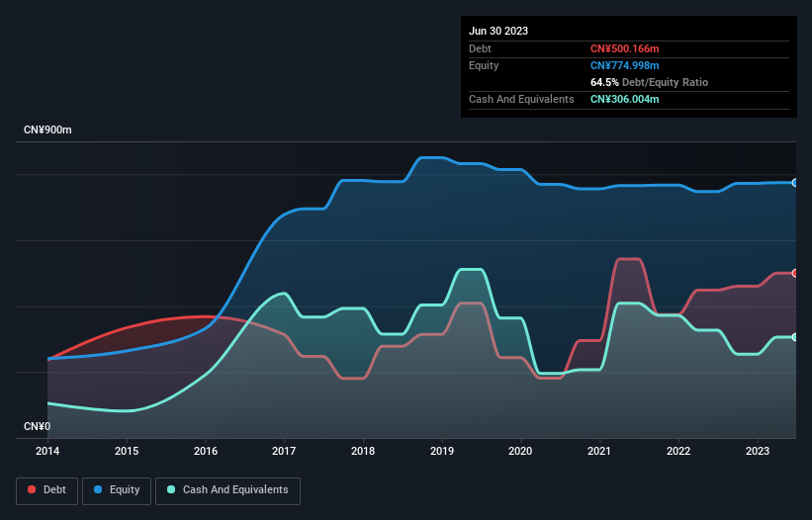Click the CN¥0 y-axis label

click(x=38, y=426)
